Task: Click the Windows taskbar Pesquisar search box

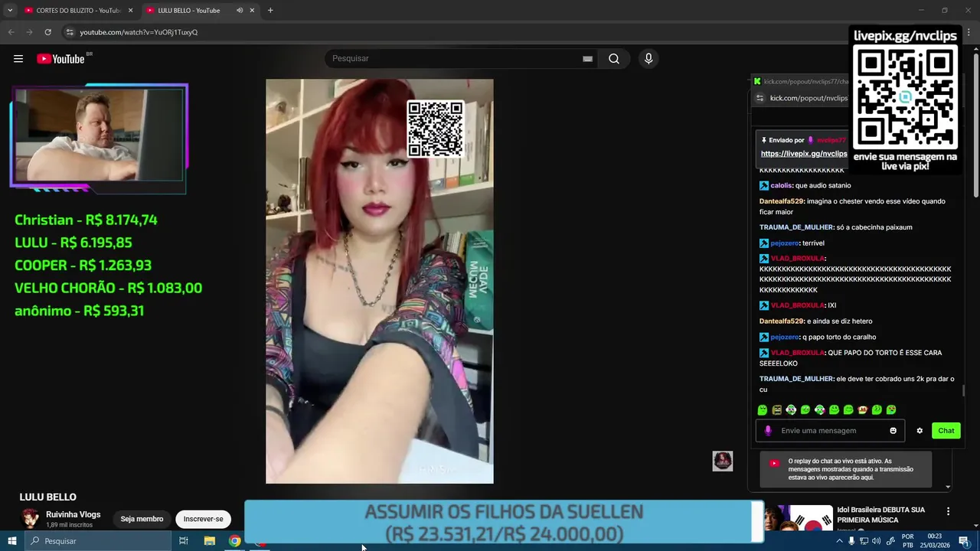Action: pyautogui.click(x=98, y=541)
